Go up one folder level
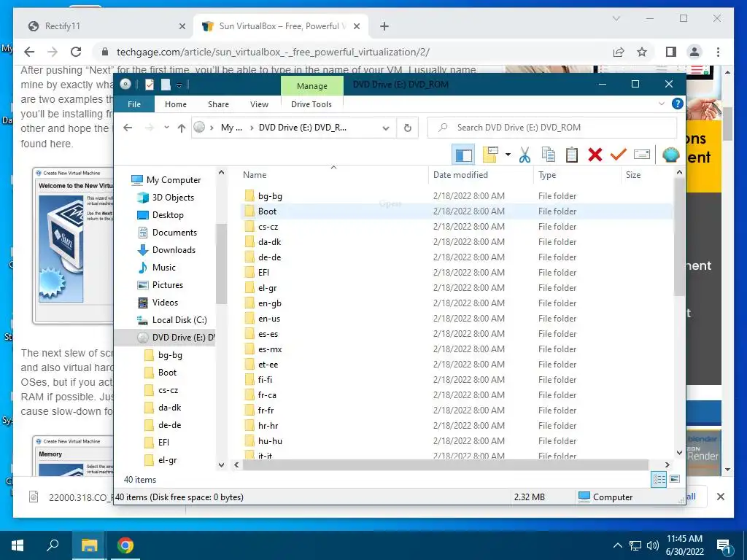The height and width of the screenshot is (560, 747). (x=182, y=128)
